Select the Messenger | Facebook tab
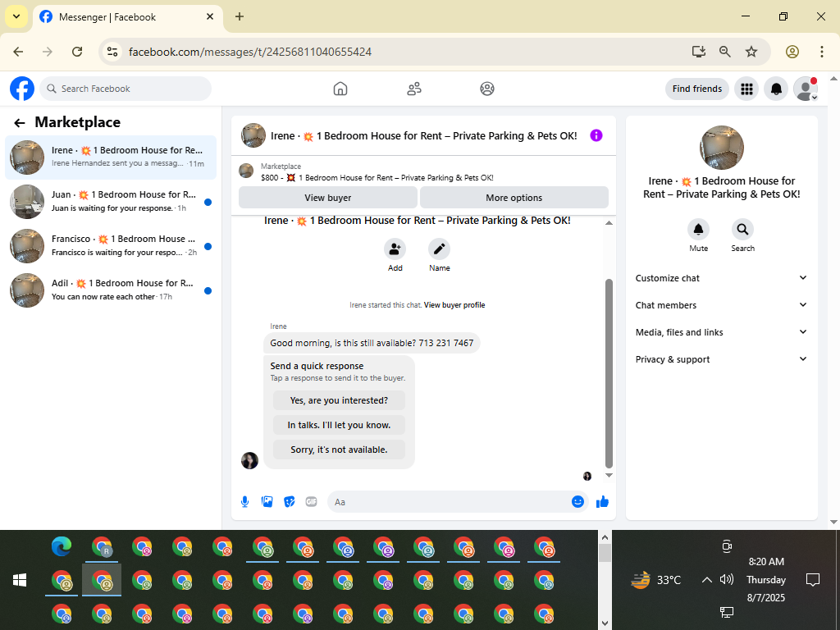Image resolution: width=840 pixels, height=630 pixels. coord(127,16)
